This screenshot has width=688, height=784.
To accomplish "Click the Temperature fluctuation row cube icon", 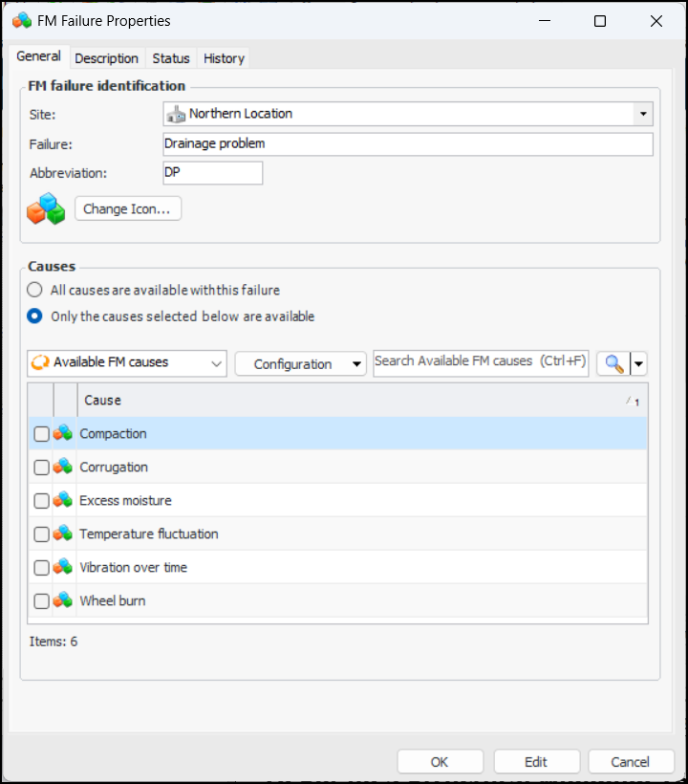I will coord(63,534).
